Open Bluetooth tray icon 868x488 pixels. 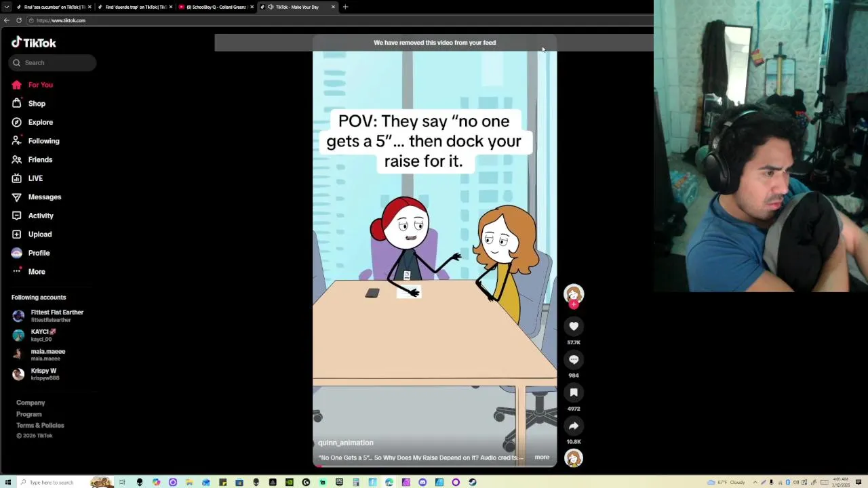click(x=788, y=482)
